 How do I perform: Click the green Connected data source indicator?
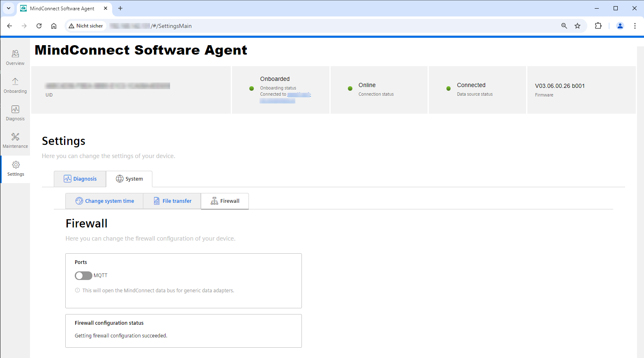(x=448, y=88)
